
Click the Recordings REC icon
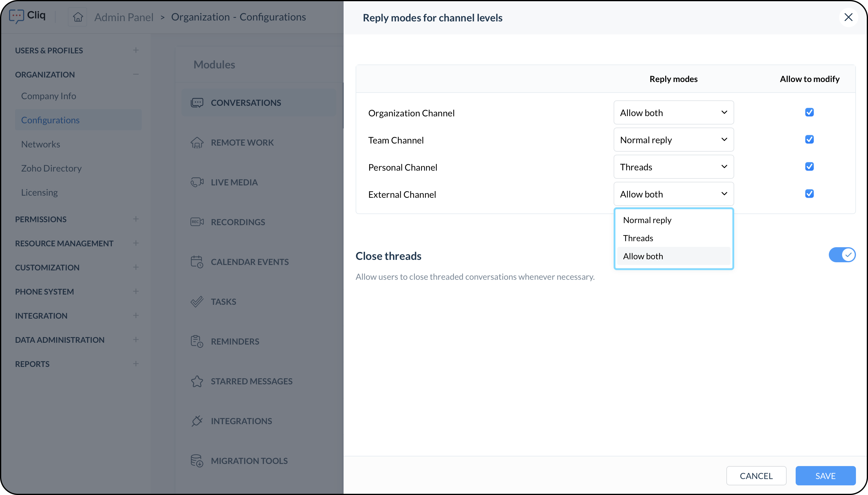pos(197,222)
